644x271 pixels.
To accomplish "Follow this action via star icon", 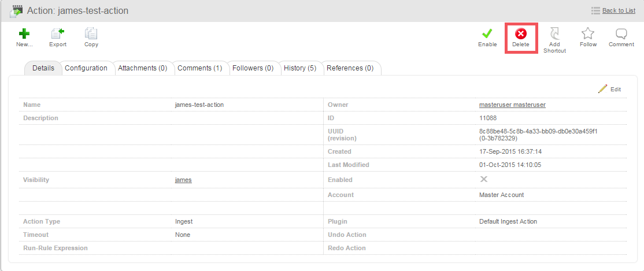I will (588, 35).
